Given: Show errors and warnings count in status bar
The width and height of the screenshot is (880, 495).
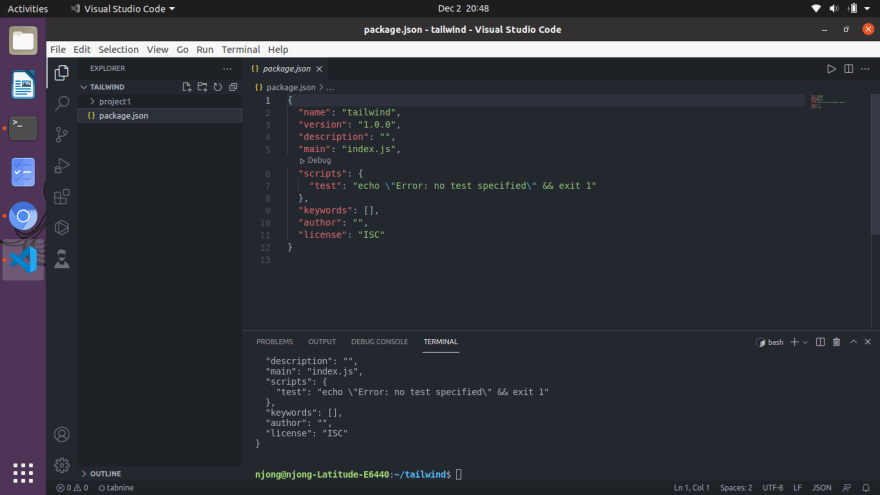Looking at the screenshot, I should click(72, 488).
